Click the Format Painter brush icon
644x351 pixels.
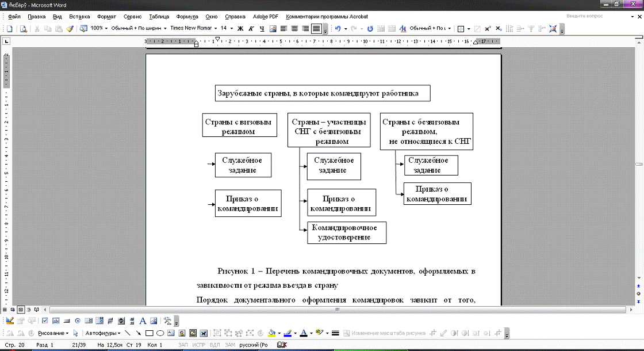tap(70, 28)
